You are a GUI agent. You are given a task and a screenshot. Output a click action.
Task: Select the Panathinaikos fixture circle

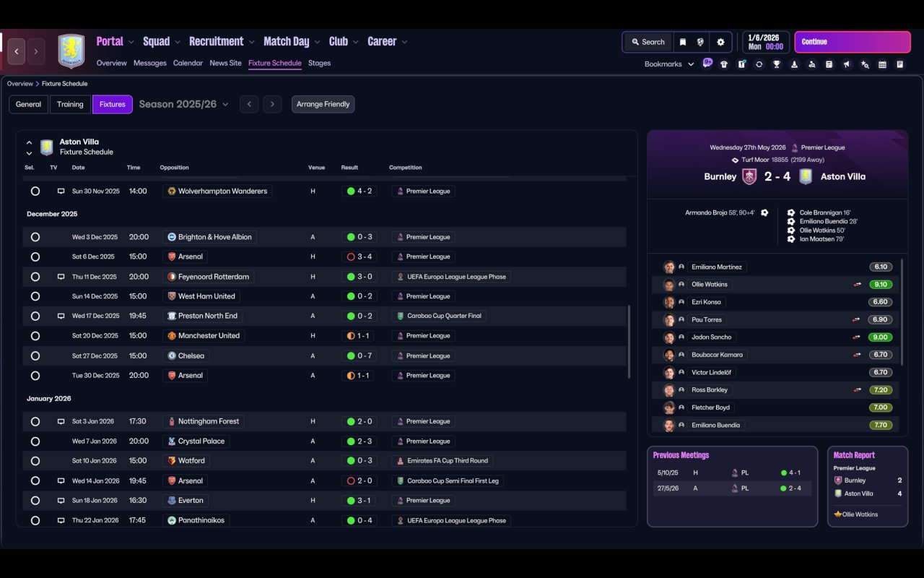click(35, 520)
